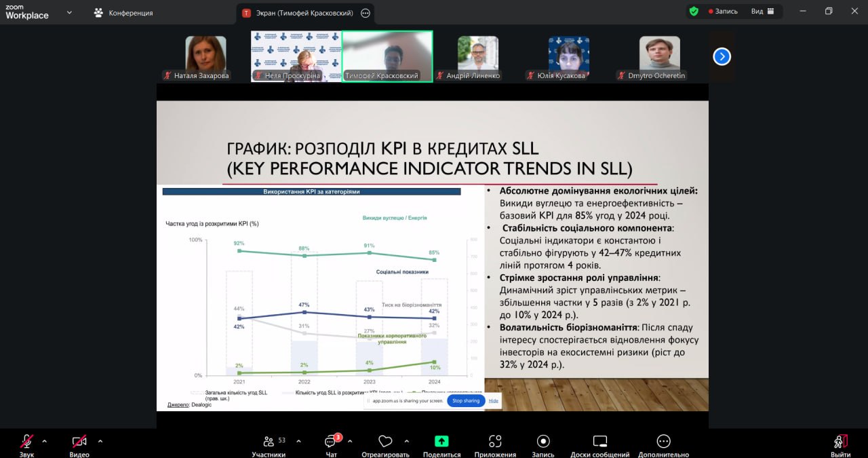The width and height of the screenshot is (868, 458).
Task: Show next participants with the blue arrow
Action: pos(722,57)
